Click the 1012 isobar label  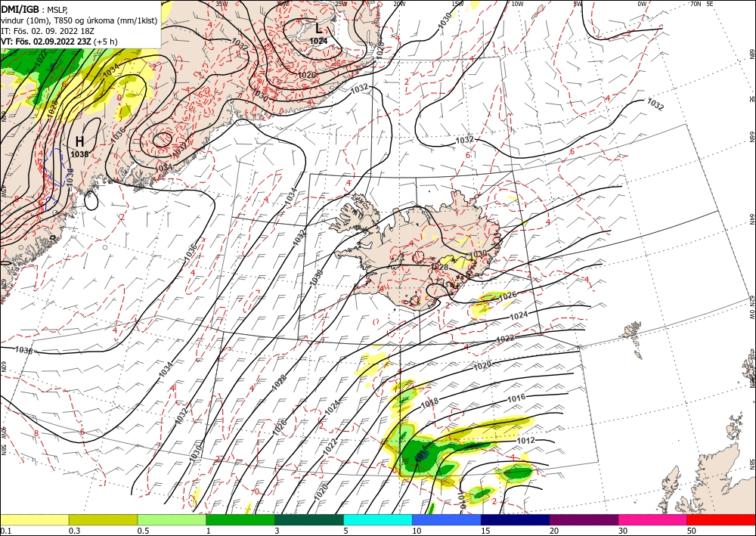pyautogui.click(x=525, y=441)
